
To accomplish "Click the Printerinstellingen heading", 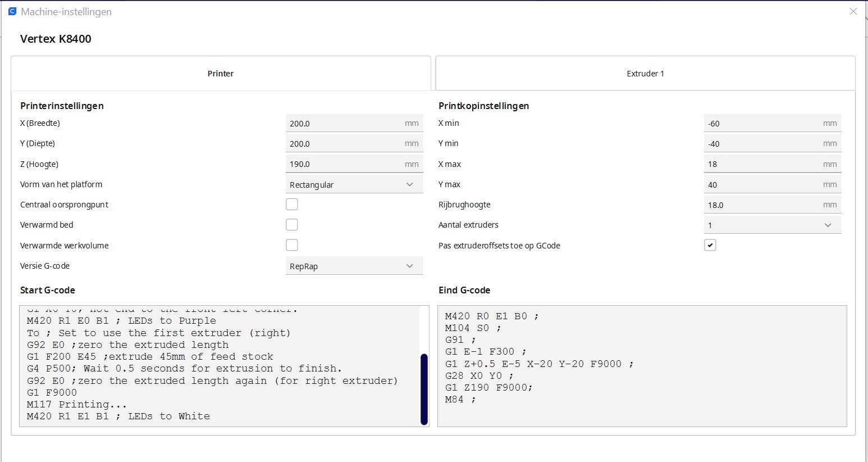I will click(x=62, y=106).
